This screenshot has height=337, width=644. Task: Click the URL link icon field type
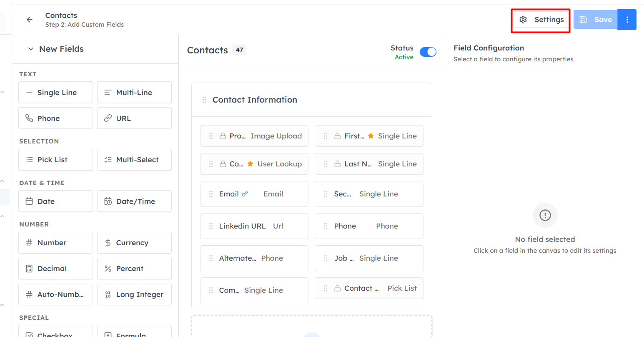108,118
